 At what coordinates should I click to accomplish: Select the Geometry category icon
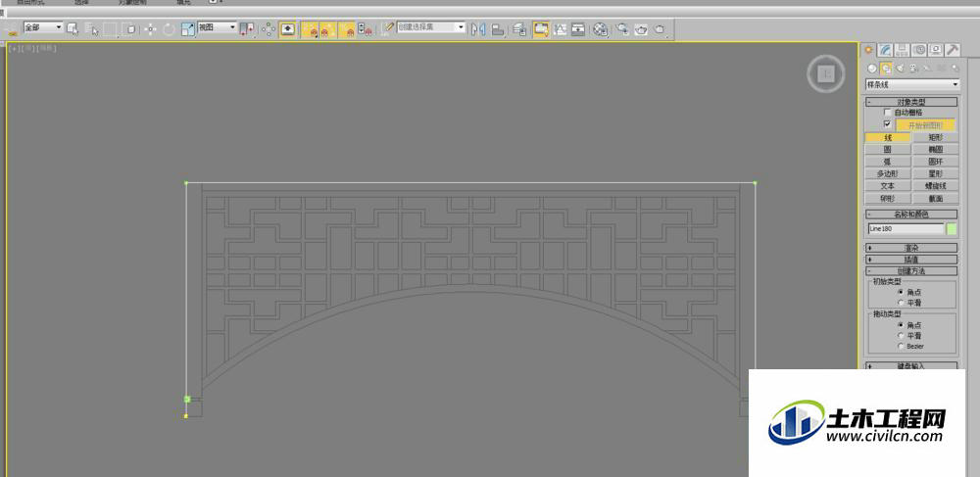(x=872, y=68)
